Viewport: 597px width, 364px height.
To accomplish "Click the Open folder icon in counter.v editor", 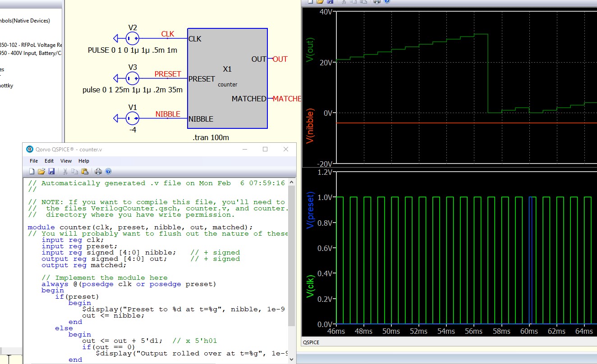I will 41,171.
